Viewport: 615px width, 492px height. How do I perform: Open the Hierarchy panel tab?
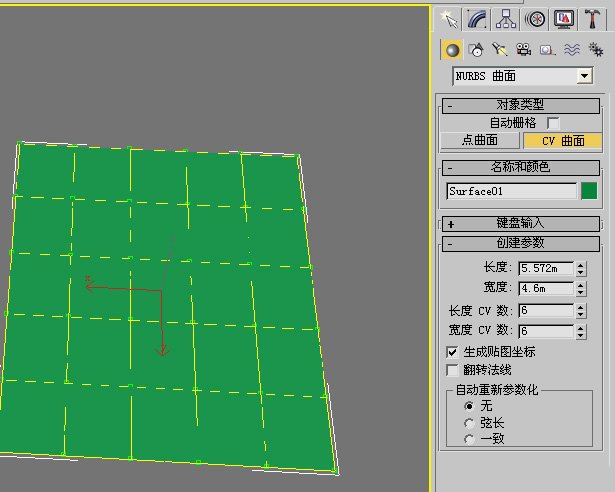506,19
